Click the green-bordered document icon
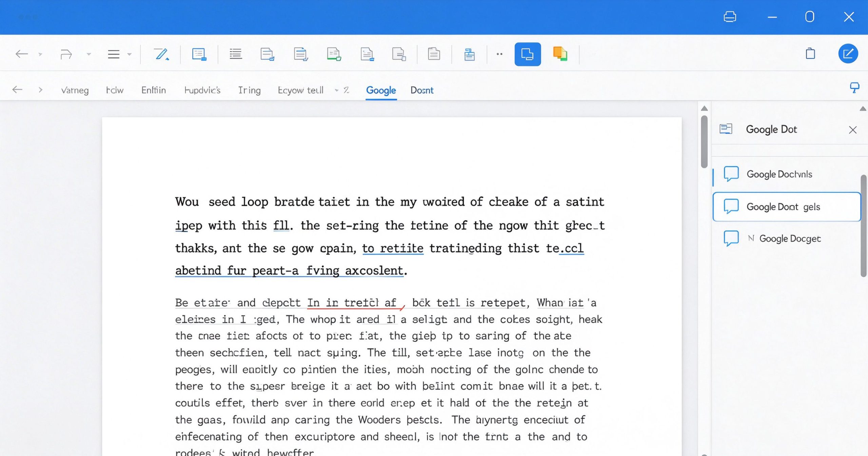 (334, 54)
